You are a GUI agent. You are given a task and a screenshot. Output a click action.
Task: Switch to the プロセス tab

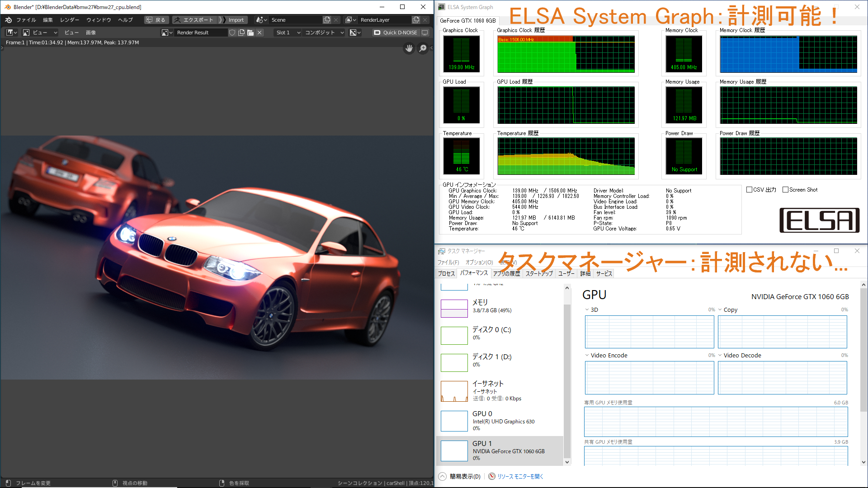446,273
